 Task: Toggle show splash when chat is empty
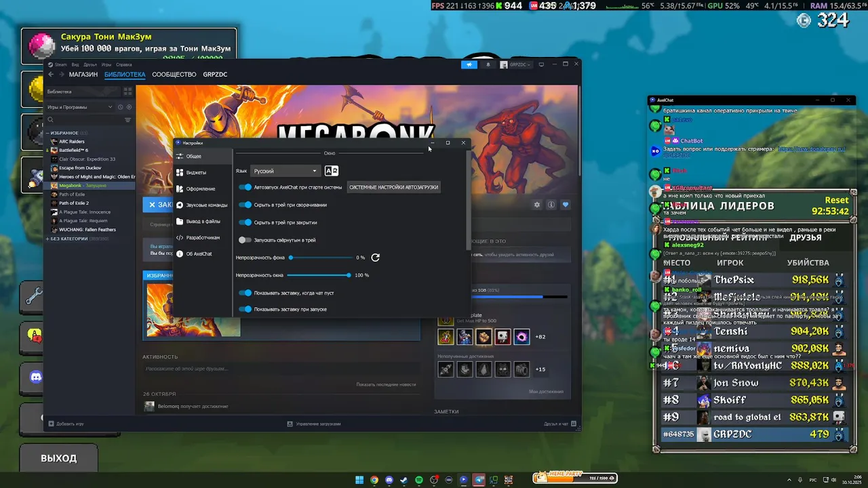[245, 293]
